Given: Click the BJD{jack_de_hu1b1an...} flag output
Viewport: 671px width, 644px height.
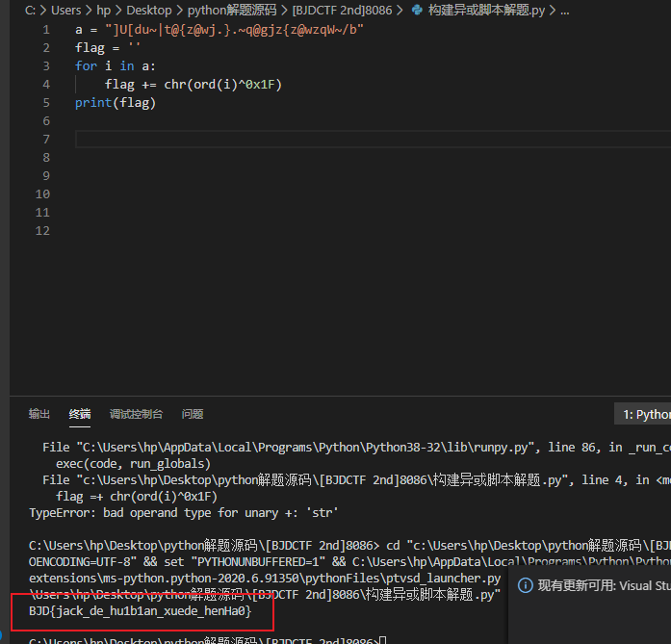Looking at the screenshot, I should click(141, 610).
